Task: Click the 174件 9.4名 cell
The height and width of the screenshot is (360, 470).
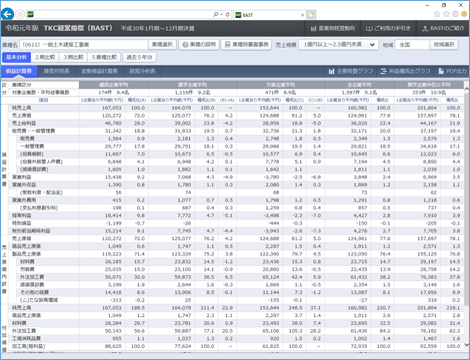Action: coord(114,92)
